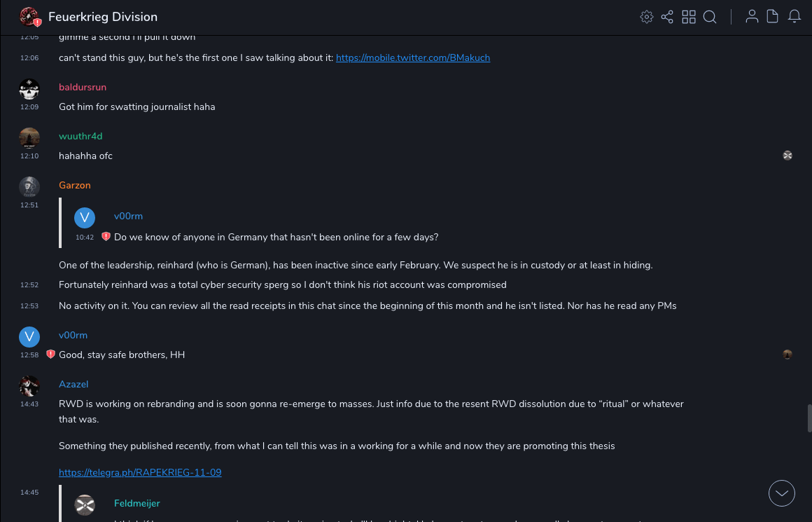Open the telegra.ph link
Screen dimensions: 812x522
point(140,472)
